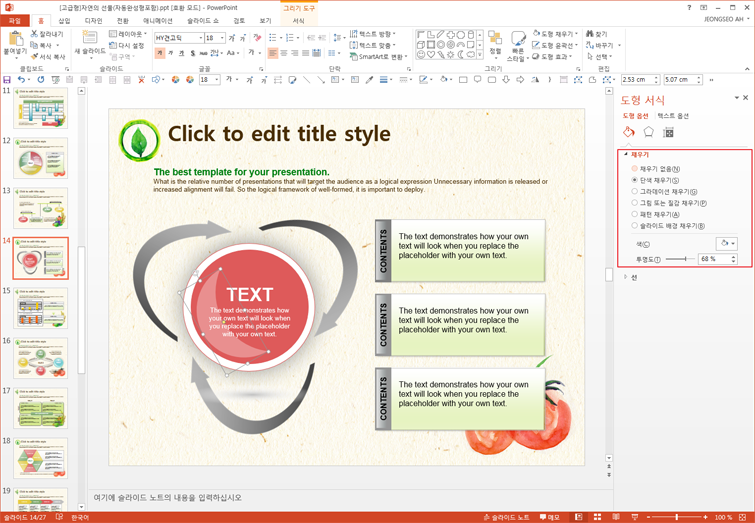
Task: Select Slide background fill radio
Action: (x=635, y=225)
